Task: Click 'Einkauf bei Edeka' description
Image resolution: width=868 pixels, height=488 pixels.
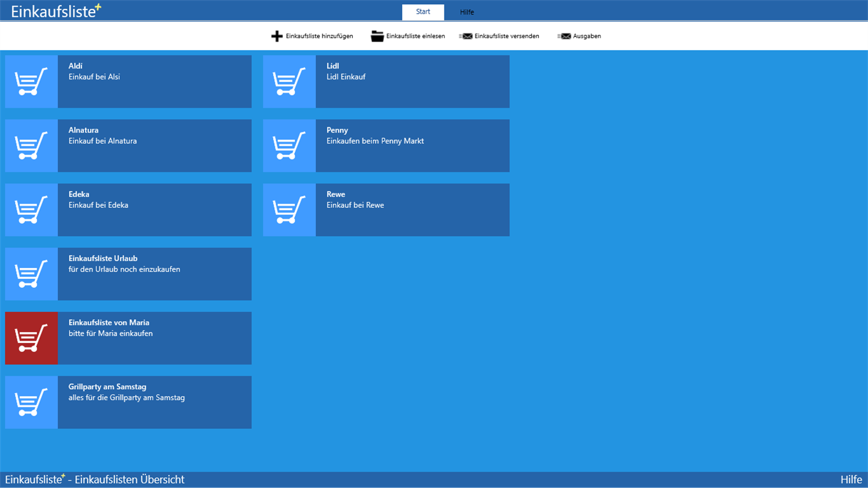Action: click(x=98, y=205)
